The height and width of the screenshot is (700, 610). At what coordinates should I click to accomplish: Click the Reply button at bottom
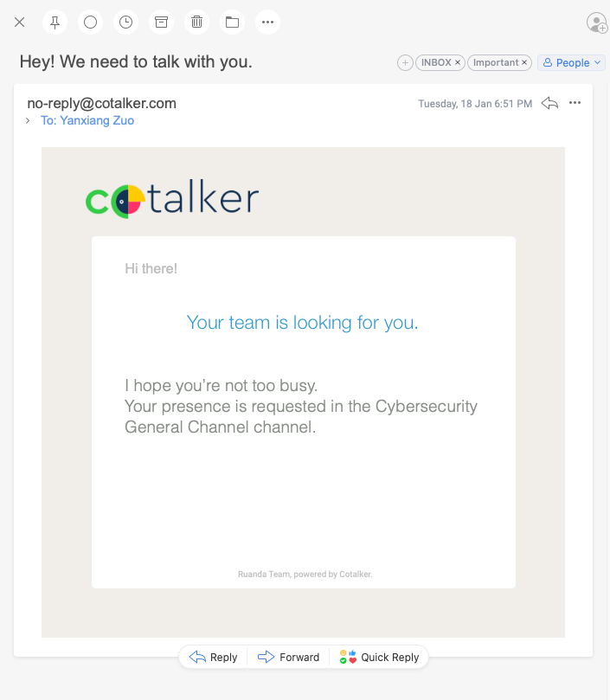click(x=214, y=657)
